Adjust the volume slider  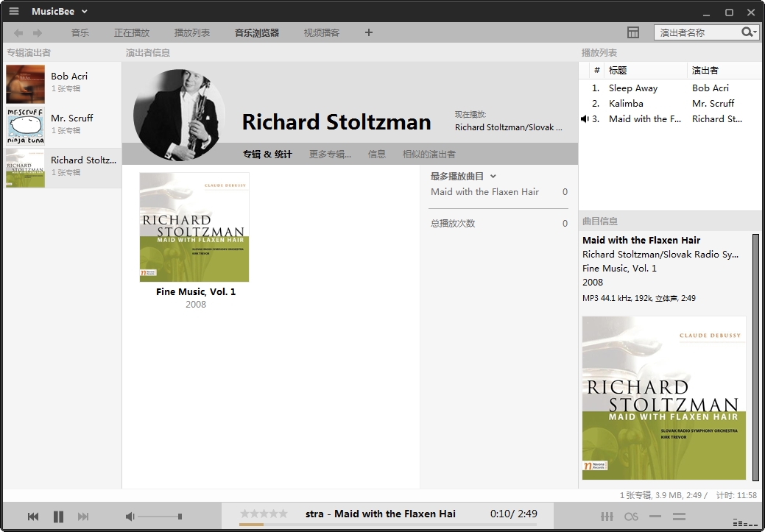[159, 517]
